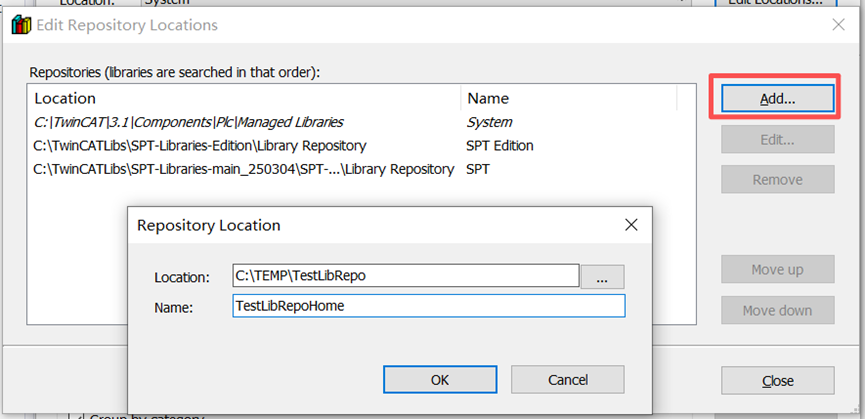
Task: Click the Move up button
Action: pos(777,270)
